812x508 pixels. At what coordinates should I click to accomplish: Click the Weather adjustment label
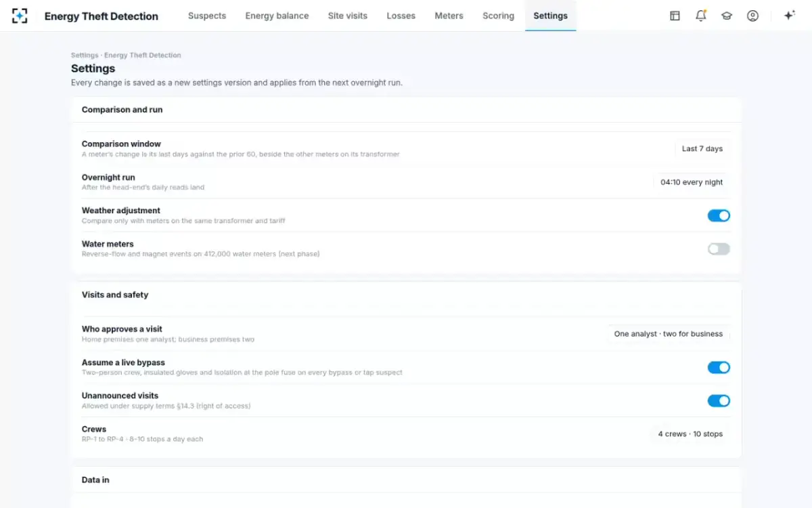click(x=121, y=211)
